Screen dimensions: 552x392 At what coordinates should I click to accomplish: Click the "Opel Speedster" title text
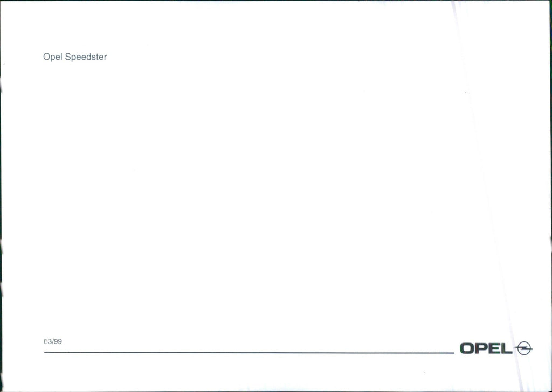75,57
